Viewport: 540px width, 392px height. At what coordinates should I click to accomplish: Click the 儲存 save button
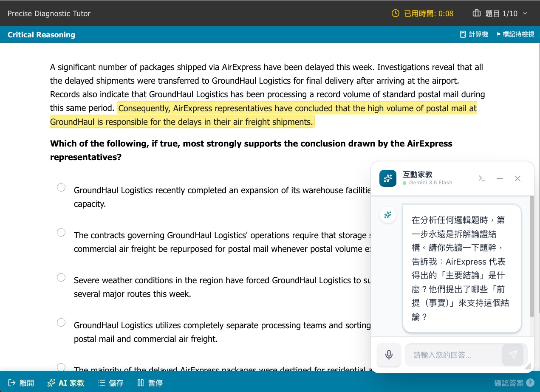[110, 383]
